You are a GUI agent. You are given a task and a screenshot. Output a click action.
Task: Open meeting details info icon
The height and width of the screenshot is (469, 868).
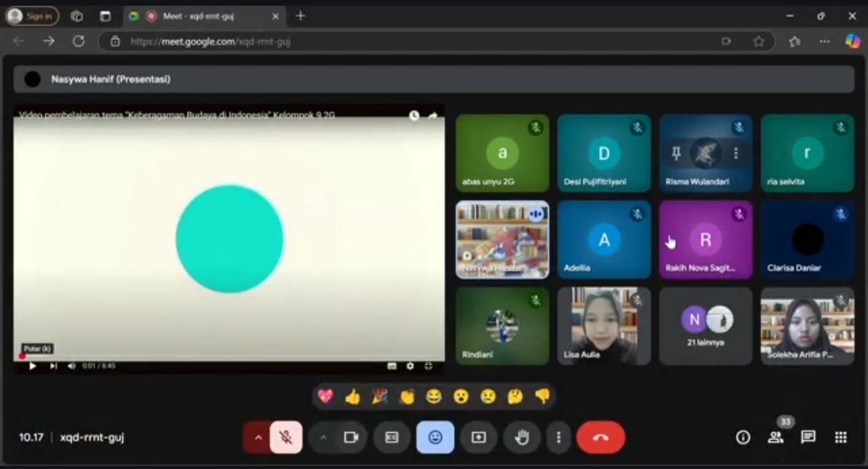click(743, 437)
